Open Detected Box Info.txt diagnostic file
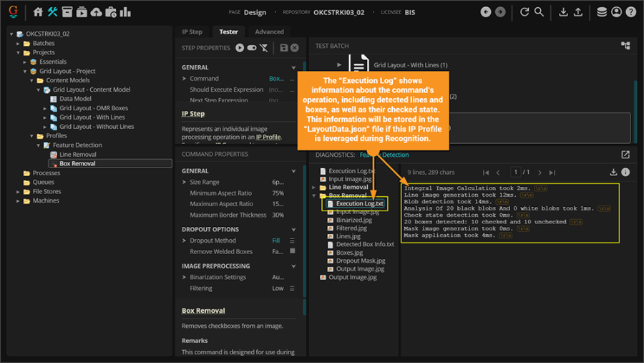The image size is (644, 363). click(365, 244)
